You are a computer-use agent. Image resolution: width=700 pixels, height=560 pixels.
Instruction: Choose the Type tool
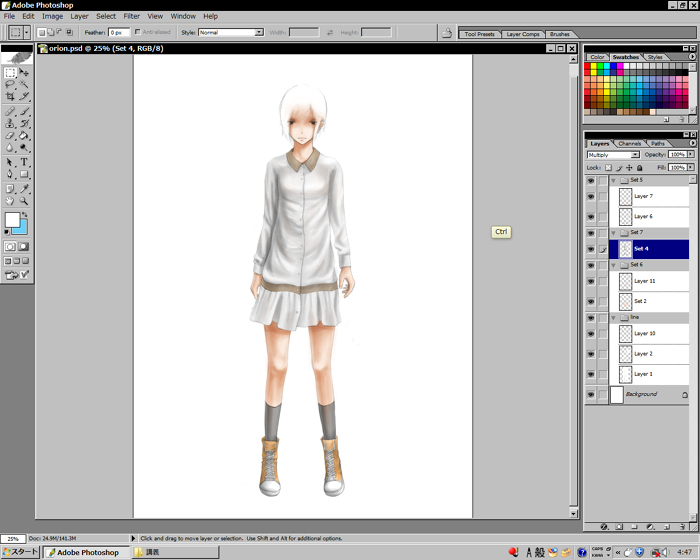pos(24,161)
